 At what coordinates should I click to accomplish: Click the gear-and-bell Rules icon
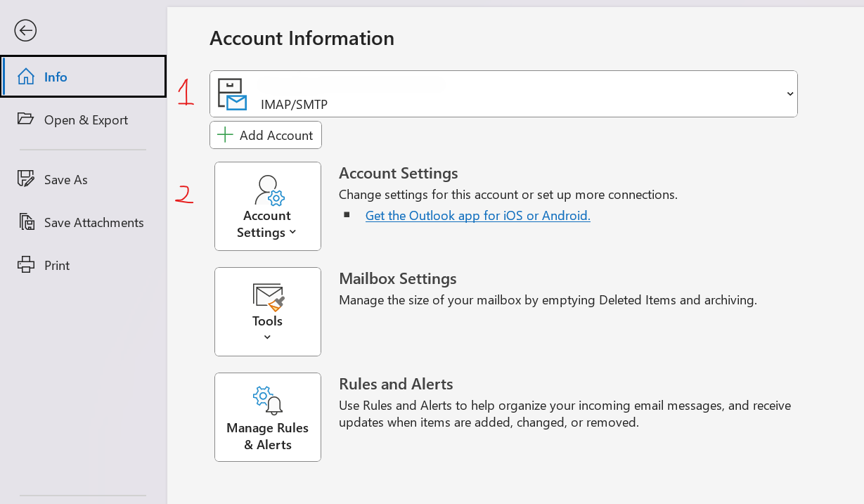pos(268,401)
